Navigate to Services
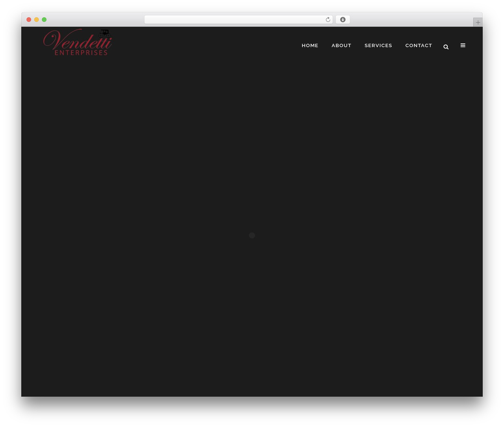The height and width of the screenshot is (427, 504). (x=378, y=45)
